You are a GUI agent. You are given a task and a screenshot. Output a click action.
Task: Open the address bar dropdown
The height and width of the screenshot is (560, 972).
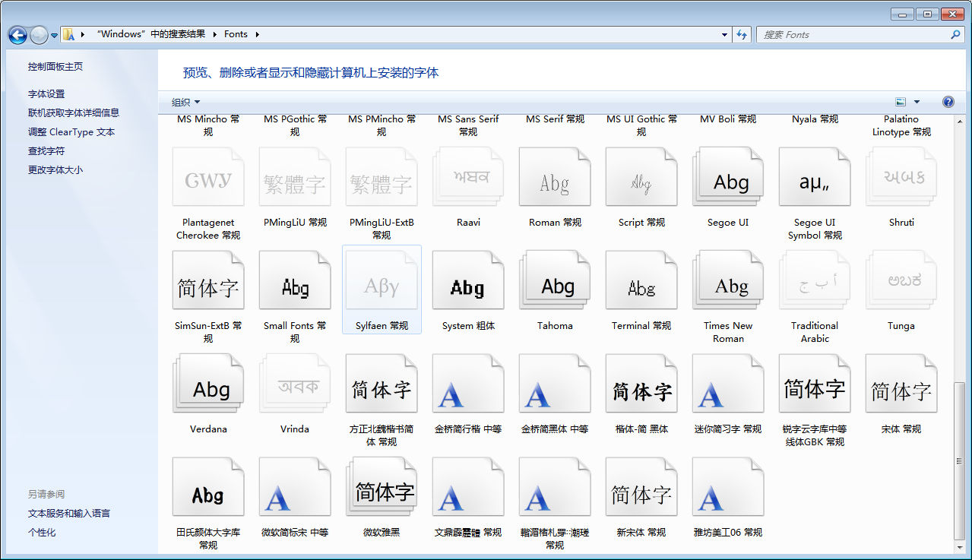tap(723, 34)
